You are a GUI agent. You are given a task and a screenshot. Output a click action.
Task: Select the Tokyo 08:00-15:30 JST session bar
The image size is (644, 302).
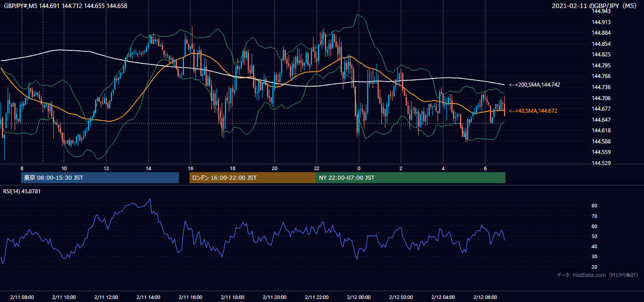pos(100,178)
